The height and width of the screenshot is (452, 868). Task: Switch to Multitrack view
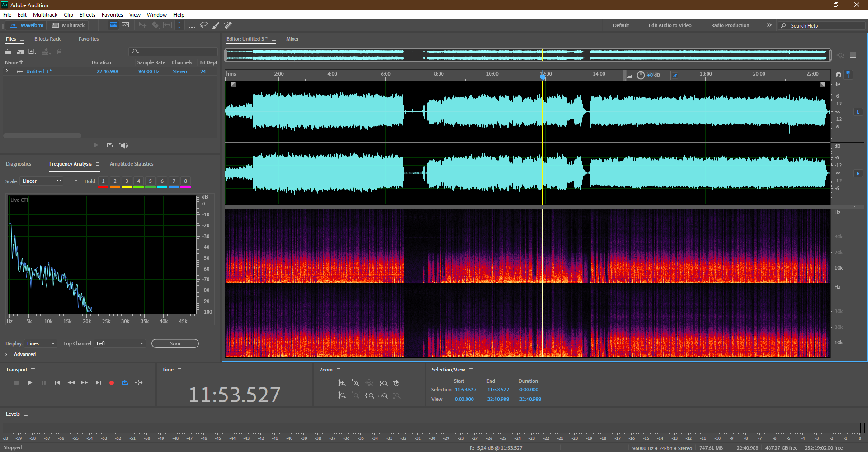tap(68, 25)
